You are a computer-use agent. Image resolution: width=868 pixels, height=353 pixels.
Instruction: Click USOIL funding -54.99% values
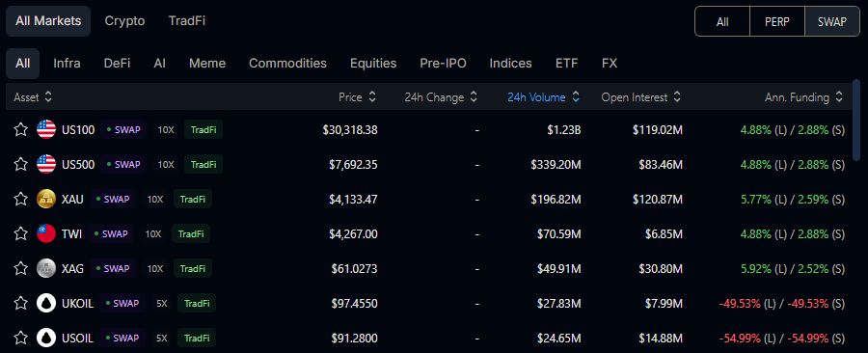coord(781,338)
